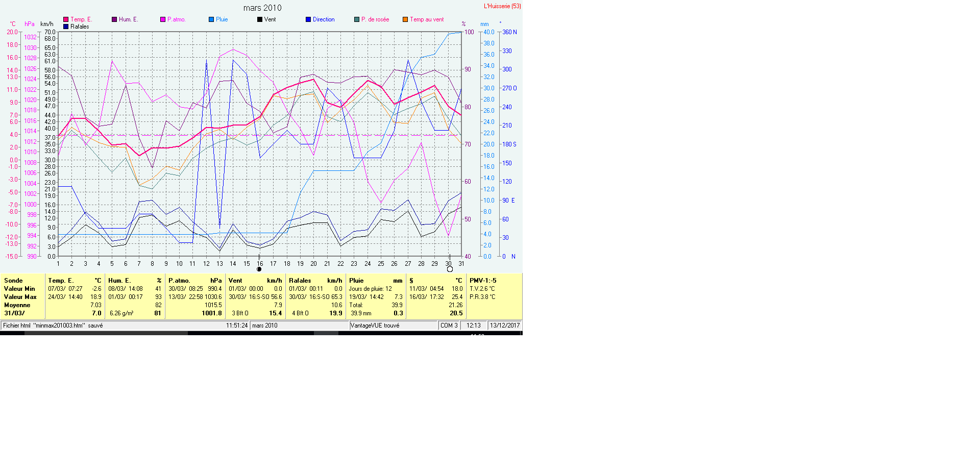Click the Rafales legend dark blue square
The width and height of the screenshot is (980, 476).
point(66,27)
